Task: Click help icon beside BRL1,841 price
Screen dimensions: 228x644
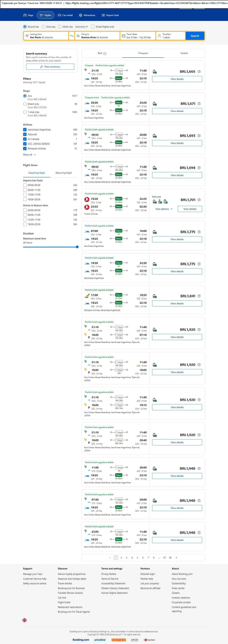Action: (x=199, y=296)
